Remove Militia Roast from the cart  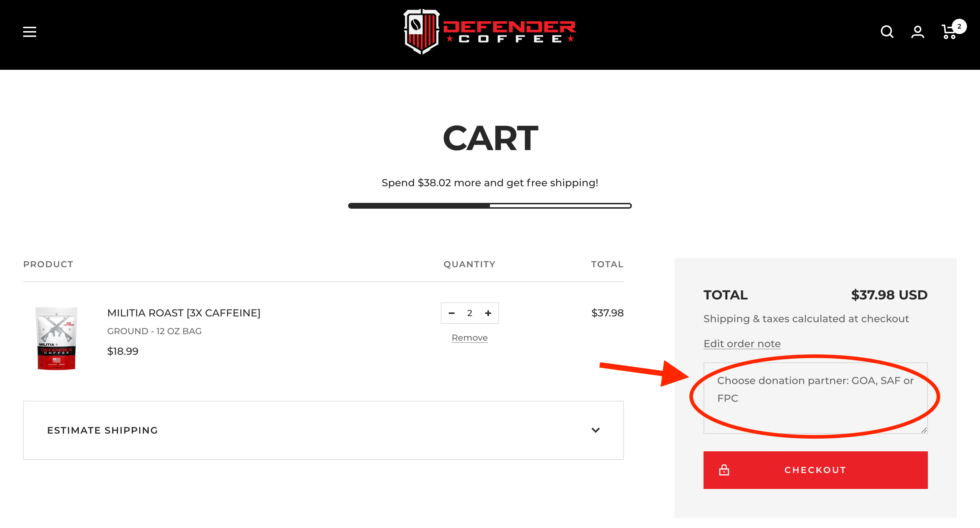pyautogui.click(x=469, y=337)
